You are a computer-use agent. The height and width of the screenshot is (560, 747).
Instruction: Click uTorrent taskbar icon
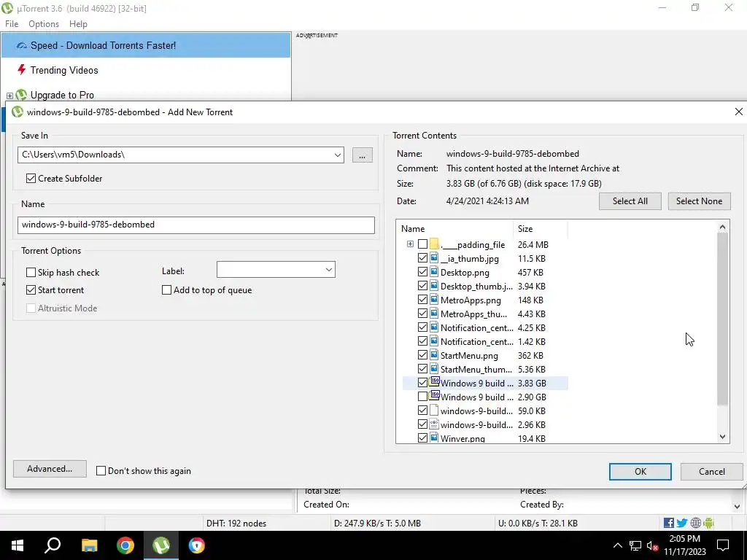(x=161, y=545)
